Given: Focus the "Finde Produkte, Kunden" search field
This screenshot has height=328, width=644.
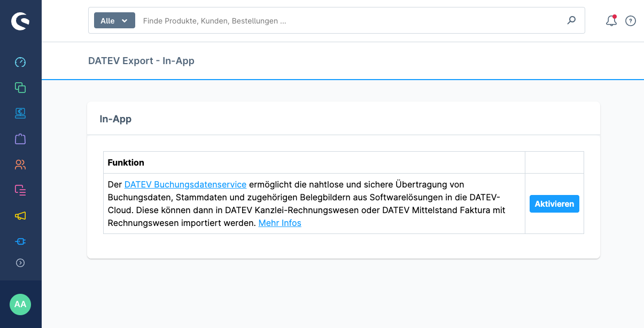Looking at the screenshot, I should pos(347,21).
